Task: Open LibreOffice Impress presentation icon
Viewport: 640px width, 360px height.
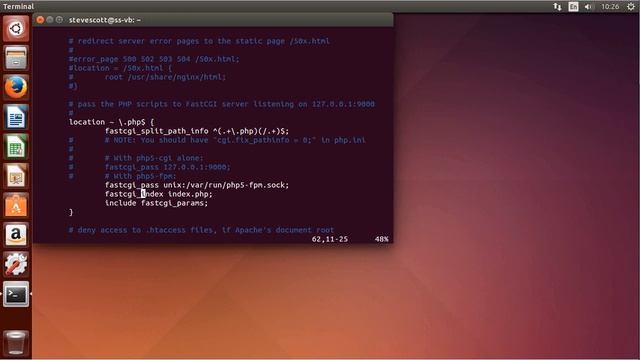Action: click(16, 176)
